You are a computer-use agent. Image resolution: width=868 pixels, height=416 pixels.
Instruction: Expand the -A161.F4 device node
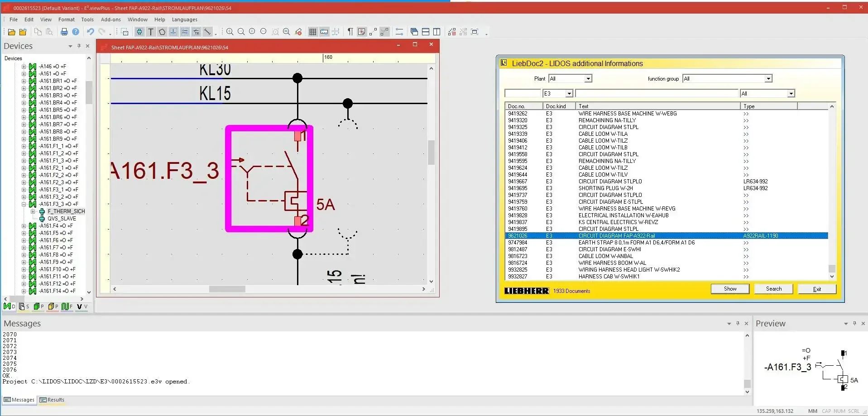click(x=24, y=226)
